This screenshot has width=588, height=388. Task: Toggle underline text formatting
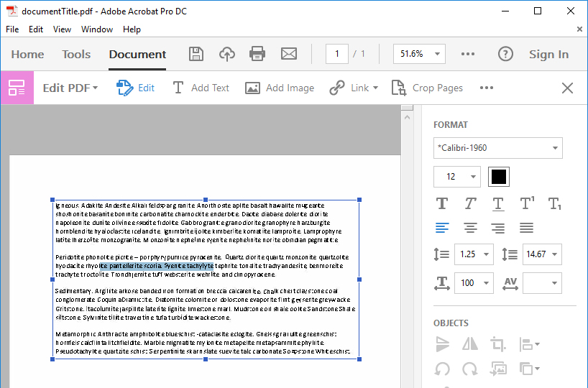pos(498,204)
